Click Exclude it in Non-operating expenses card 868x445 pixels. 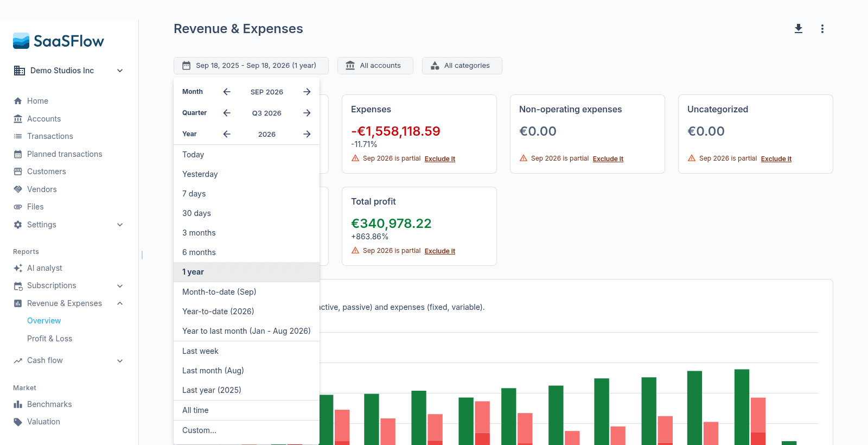tap(608, 159)
